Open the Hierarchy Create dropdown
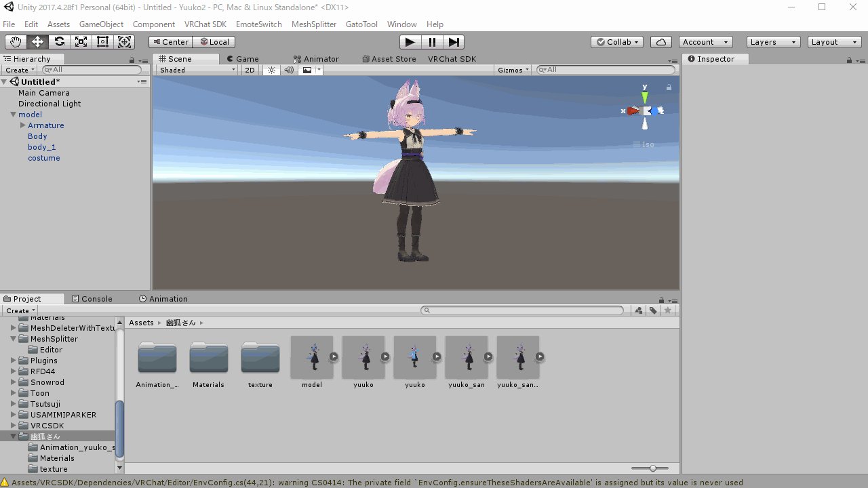This screenshot has height=488, width=868. [19, 70]
